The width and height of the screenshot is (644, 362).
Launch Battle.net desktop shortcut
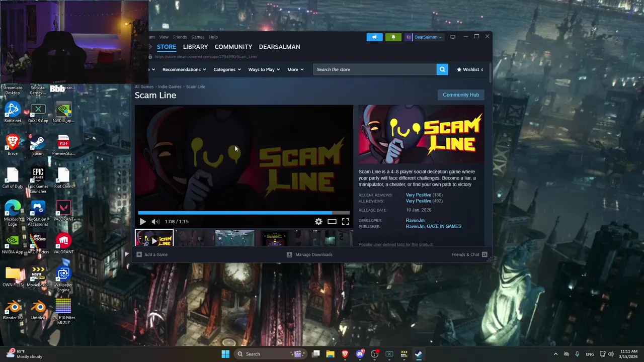(x=13, y=113)
